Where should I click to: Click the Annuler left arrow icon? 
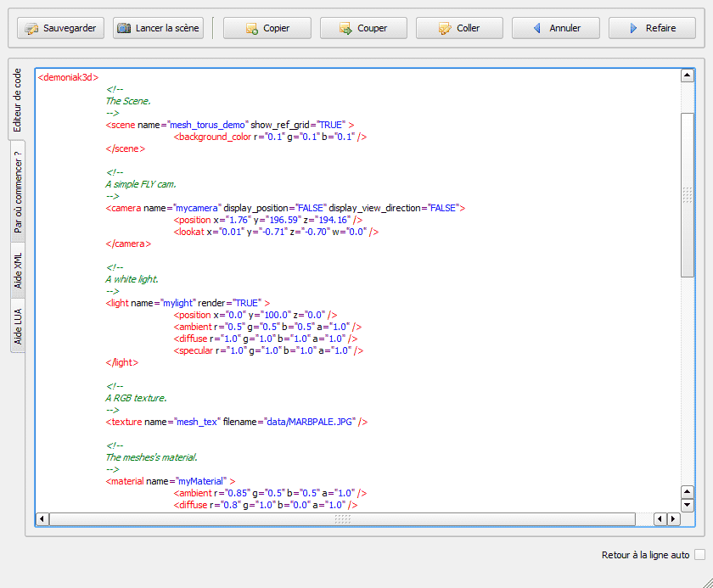tap(537, 28)
